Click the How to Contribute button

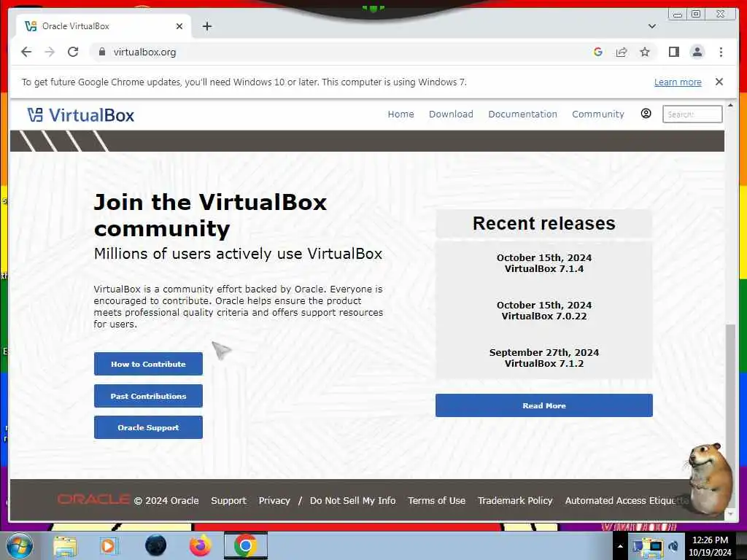148,364
